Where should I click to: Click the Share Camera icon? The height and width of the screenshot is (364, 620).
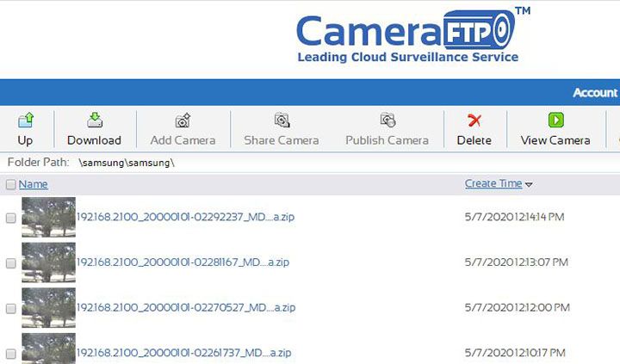(282, 121)
